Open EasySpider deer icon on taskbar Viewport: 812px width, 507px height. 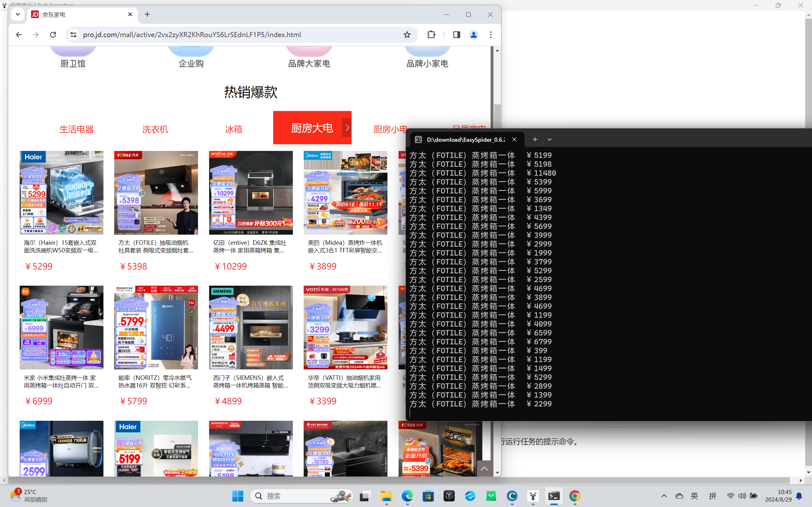[x=533, y=496]
